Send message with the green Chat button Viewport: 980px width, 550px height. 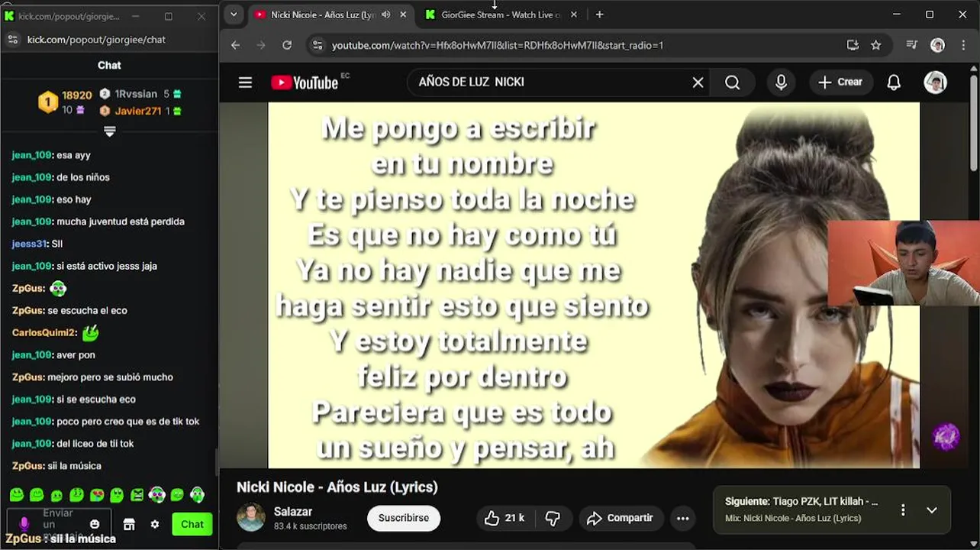point(192,524)
